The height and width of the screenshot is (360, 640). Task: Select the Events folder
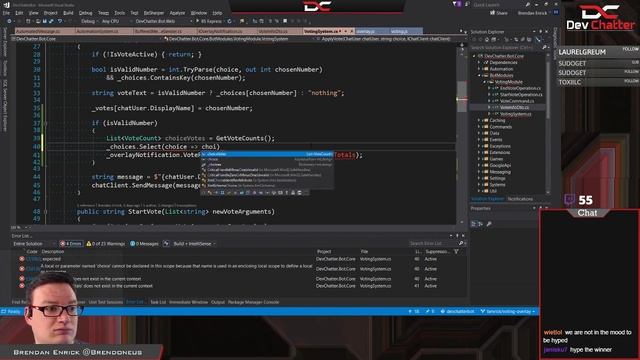(x=496, y=140)
